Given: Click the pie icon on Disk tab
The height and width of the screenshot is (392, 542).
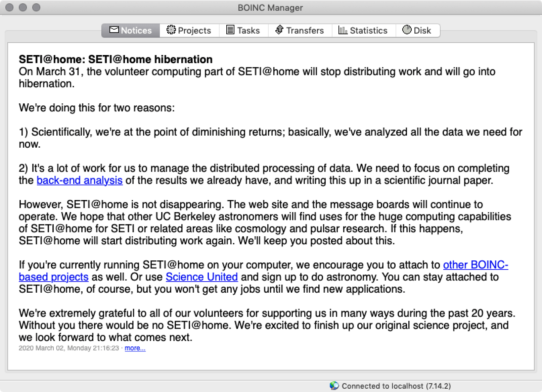Looking at the screenshot, I should coord(407,30).
